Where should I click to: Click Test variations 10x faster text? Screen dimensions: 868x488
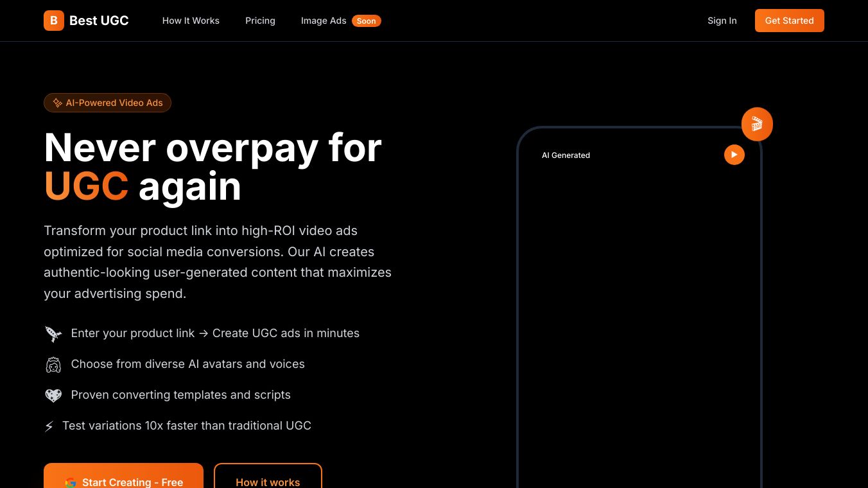[x=187, y=426]
